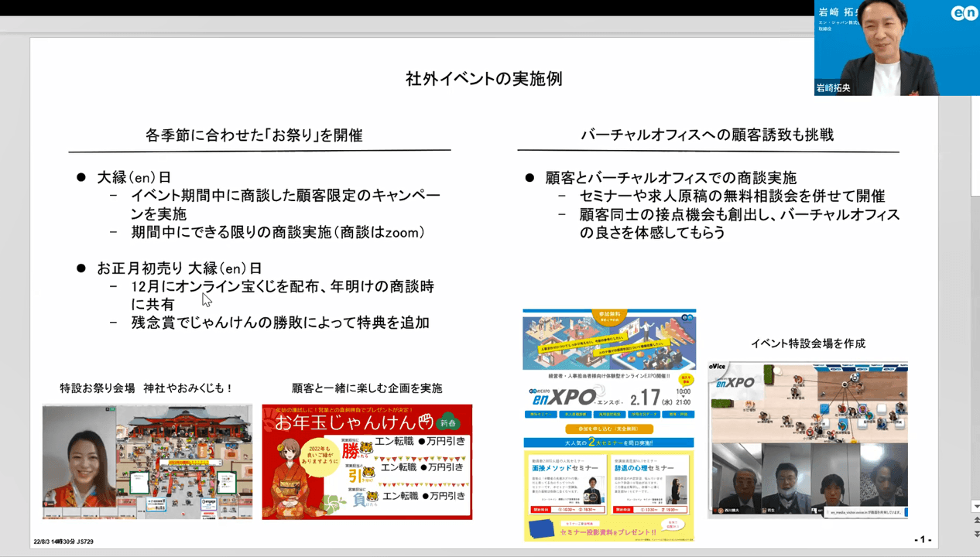Click the 各季節に合わせた「お祭り」を開催 heading
The image size is (980, 557).
(254, 135)
